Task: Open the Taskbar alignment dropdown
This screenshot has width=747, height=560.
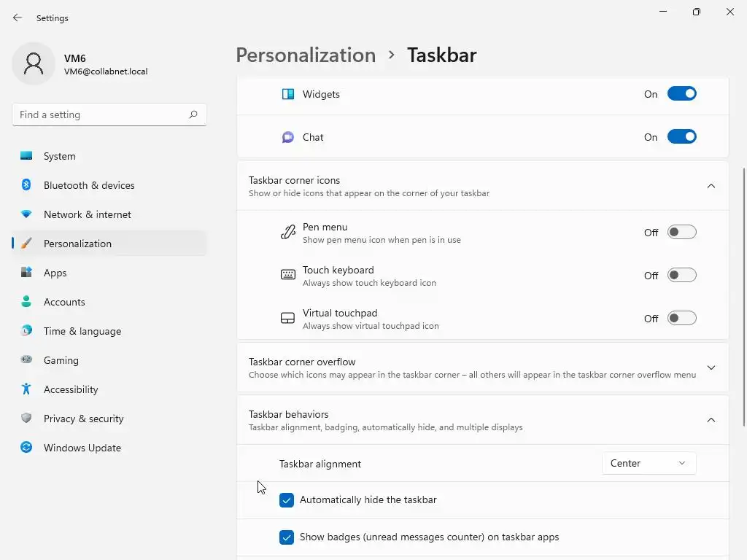Action: 649,463
